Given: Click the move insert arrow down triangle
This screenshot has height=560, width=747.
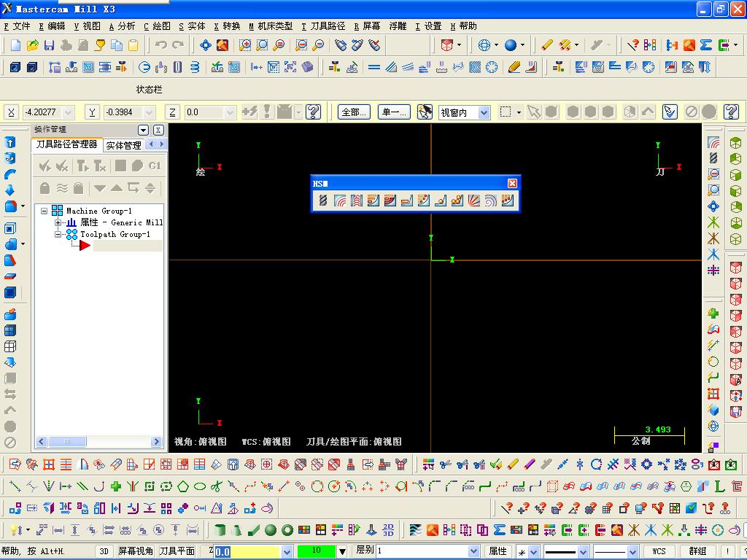Looking at the screenshot, I should click(x=99, y=188).
